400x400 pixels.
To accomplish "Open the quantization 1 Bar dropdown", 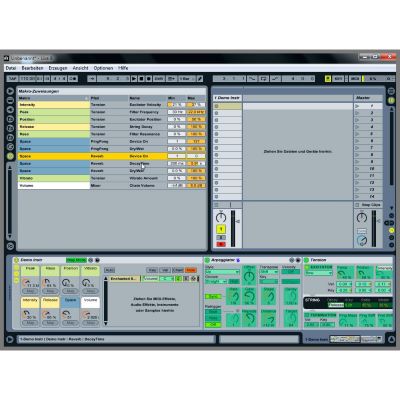I will click(x=186, y=79).
